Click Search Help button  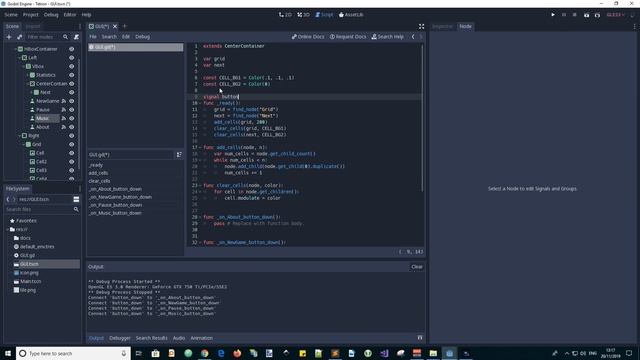click(388, 37)
